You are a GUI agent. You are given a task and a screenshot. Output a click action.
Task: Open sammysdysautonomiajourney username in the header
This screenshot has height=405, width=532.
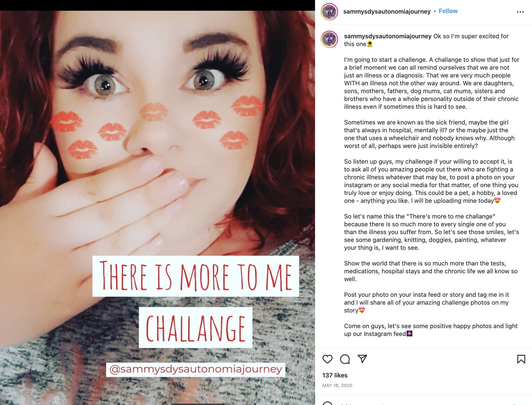click(387, 11)
